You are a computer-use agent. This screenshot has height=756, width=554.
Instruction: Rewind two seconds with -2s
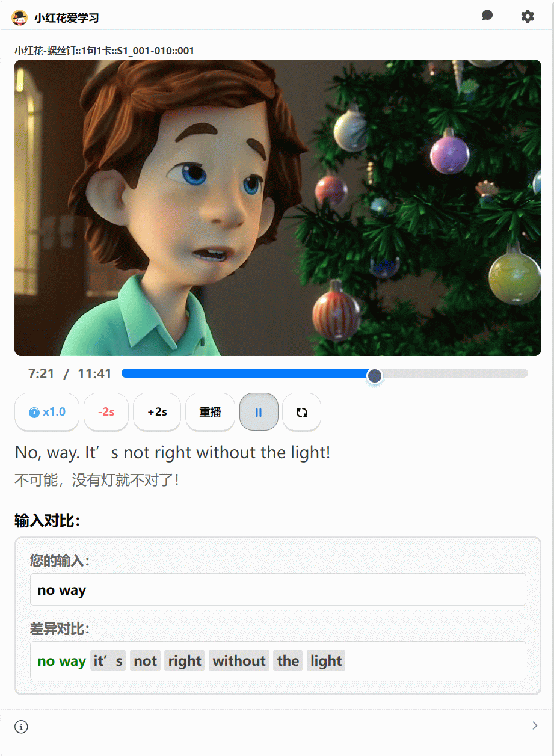(x=106, y=412)
